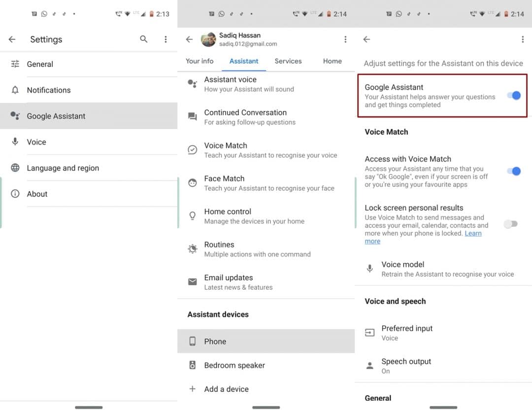
Task: Tap the Google Assistant dots icon in Settings
Action: 15,116
